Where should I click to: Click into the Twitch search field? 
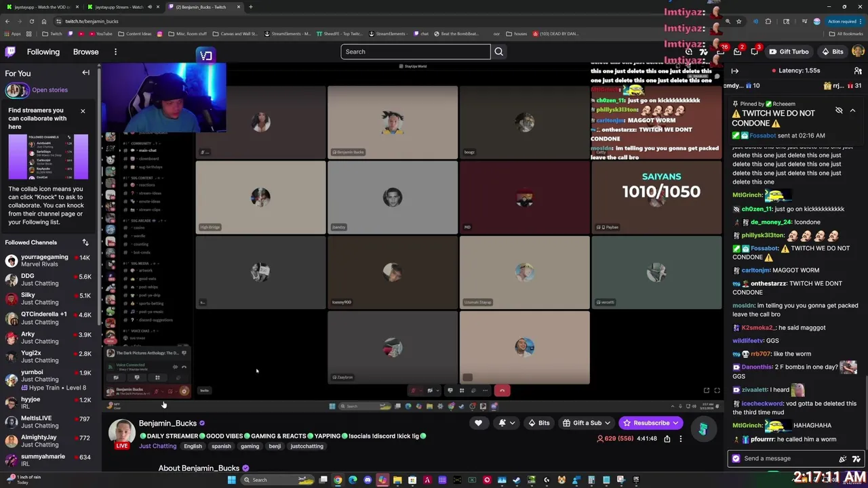click(415, 52)
